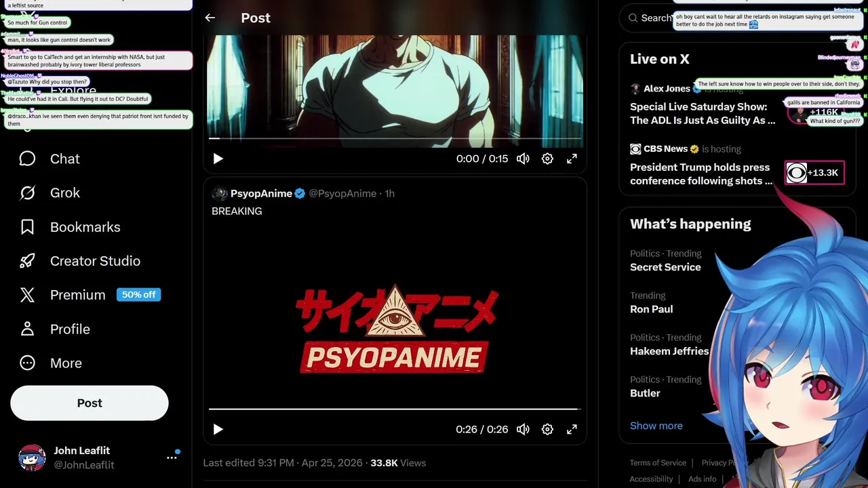Click the More circle dots icon
Image resolution: width=868 pixels, height=488 pixels.
pos(27,363)
